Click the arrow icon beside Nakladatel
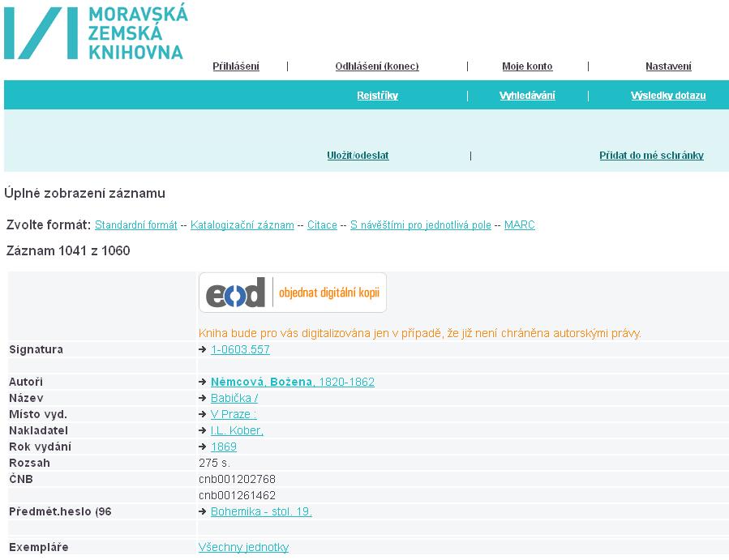The width and height of the screenshot is (729, 560). point(202,431)
